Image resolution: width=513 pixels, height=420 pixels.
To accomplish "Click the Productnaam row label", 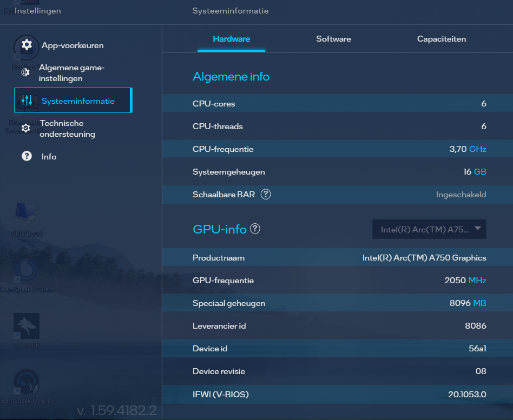I will pyautogui.click(x=219, y=258).
